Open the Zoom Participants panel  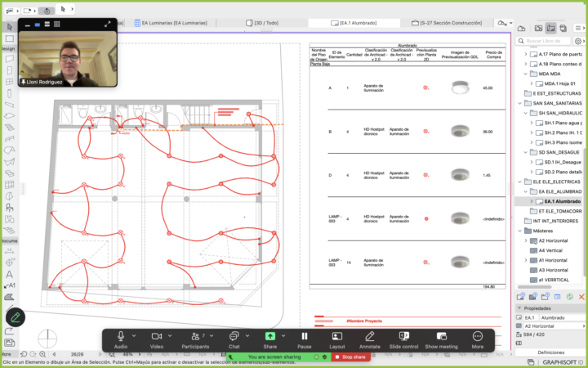(195, 340)
